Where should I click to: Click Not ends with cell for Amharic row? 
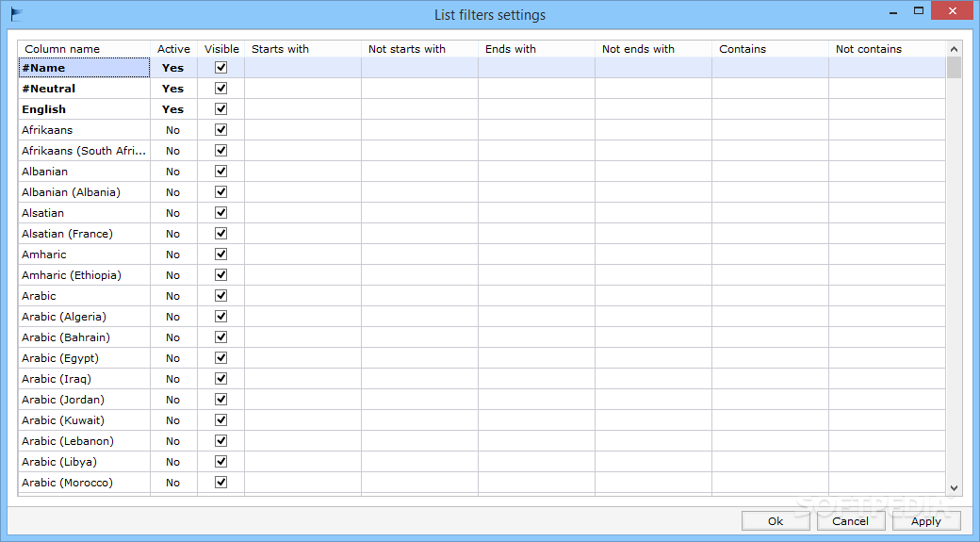point(654,254)
